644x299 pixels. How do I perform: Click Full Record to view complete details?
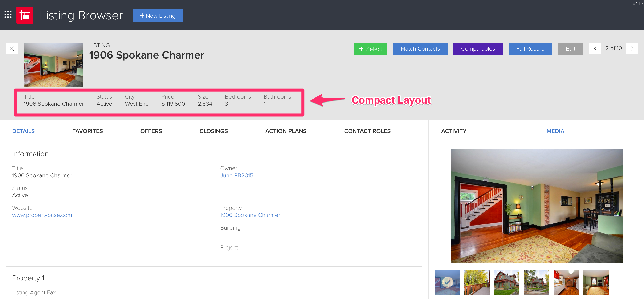530,49
